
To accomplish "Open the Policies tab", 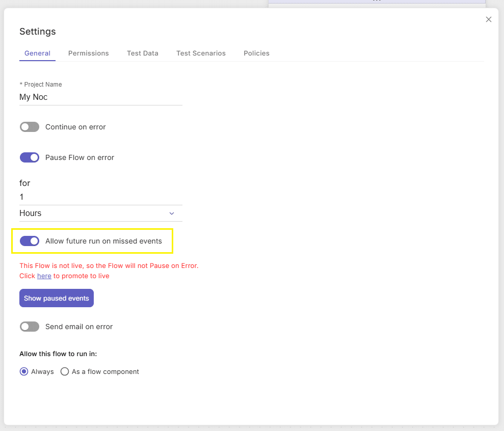I will tap(256, 53).
